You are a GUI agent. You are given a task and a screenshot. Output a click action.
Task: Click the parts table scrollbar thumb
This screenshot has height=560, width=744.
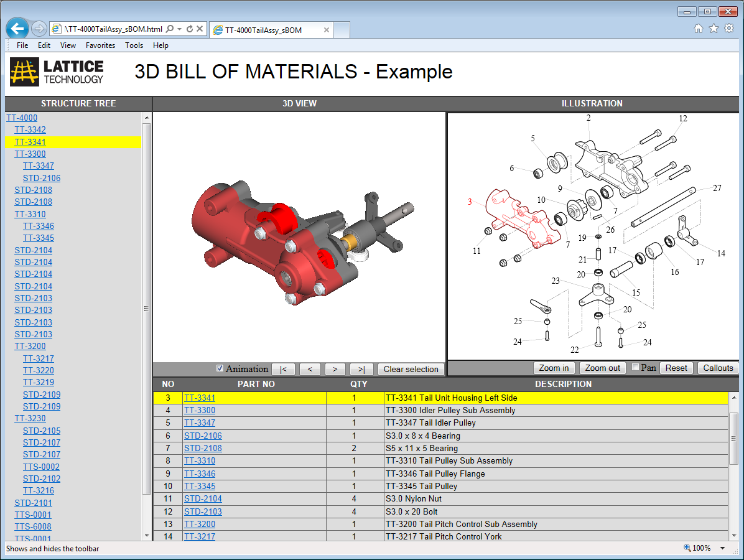[x=733, y=439]
